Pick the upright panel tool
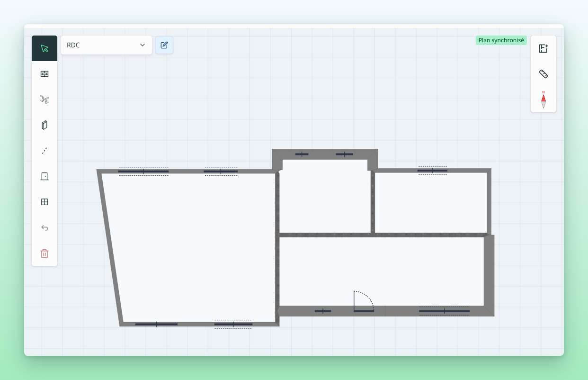 tap(45, 125)
